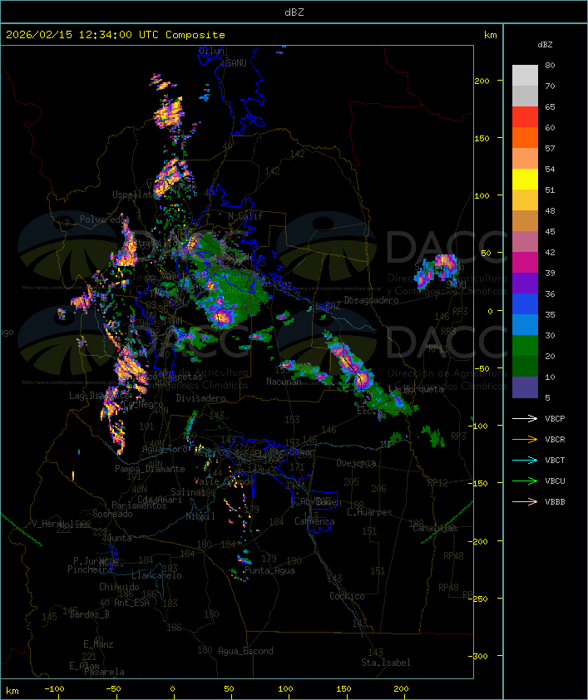Click the Pampa_Diamante place label
The height and width of the screenshot is (700, 588).
tap(150, 469)
